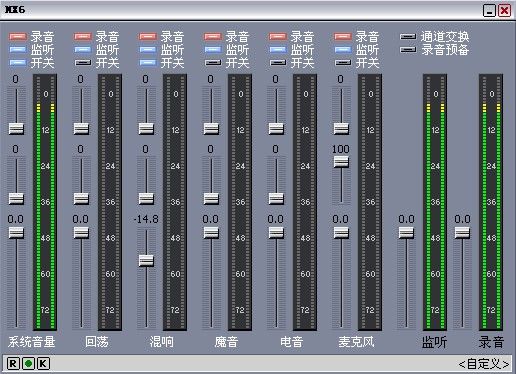
Task: Click the green circle icon in the bottom bar
Action: tap(28, 363)
